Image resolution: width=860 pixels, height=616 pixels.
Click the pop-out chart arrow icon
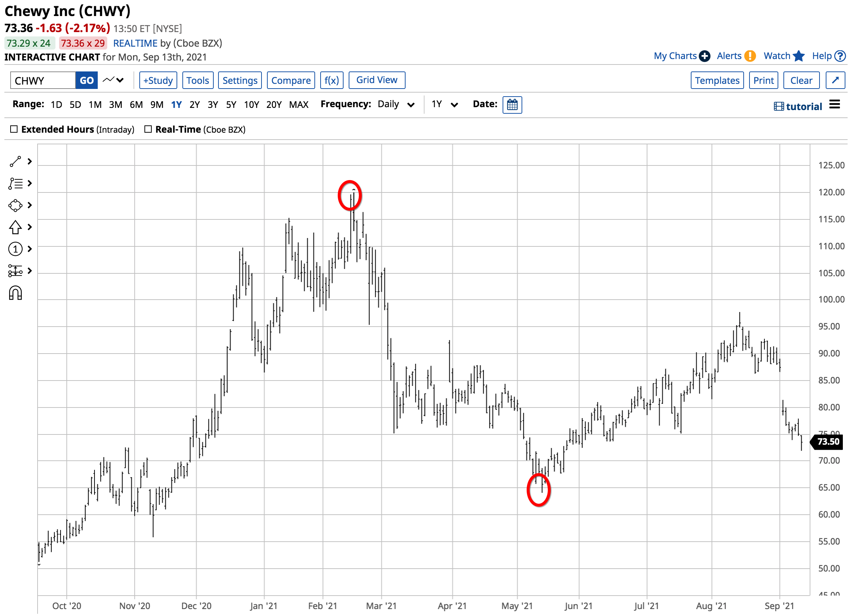(x=835, y=80)
